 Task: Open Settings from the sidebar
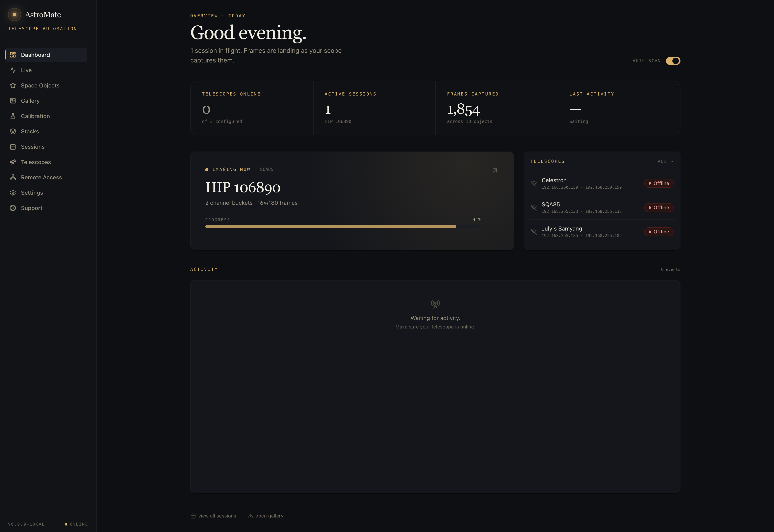pyautogui.click(x=46, y=193)
